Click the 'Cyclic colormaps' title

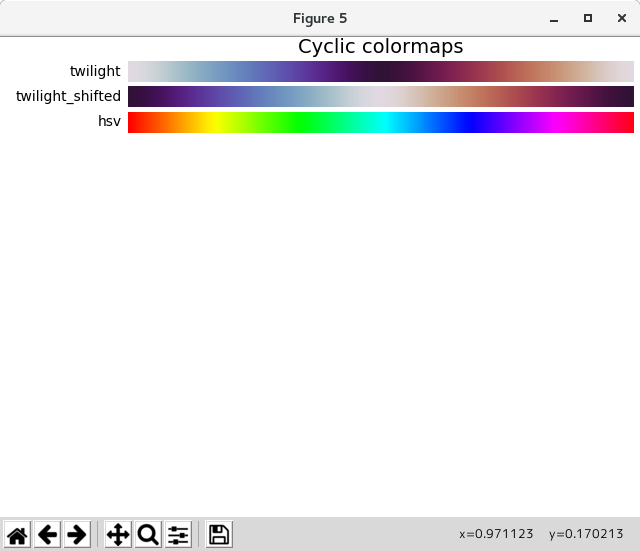pos(380,46)
